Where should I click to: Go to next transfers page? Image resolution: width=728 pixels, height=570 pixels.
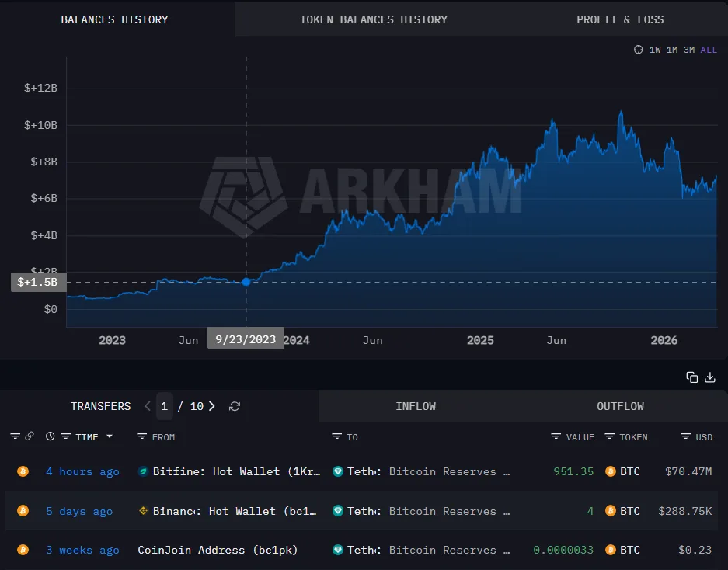212,406
